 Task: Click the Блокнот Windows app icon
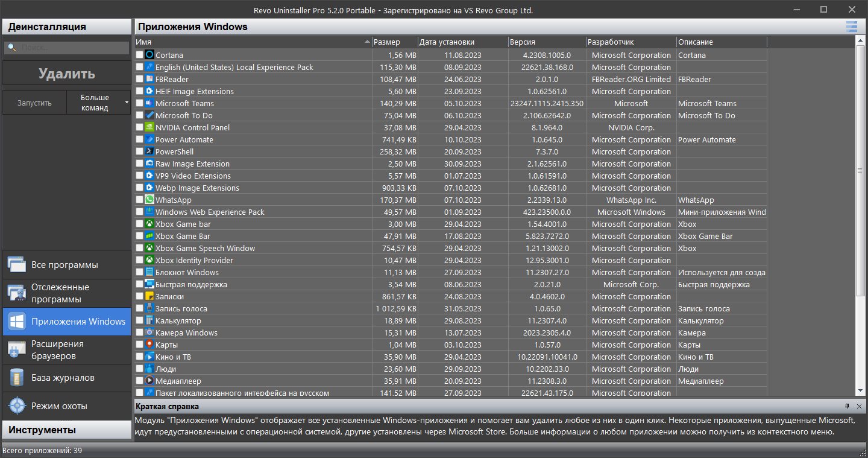(x=149, y=272)
